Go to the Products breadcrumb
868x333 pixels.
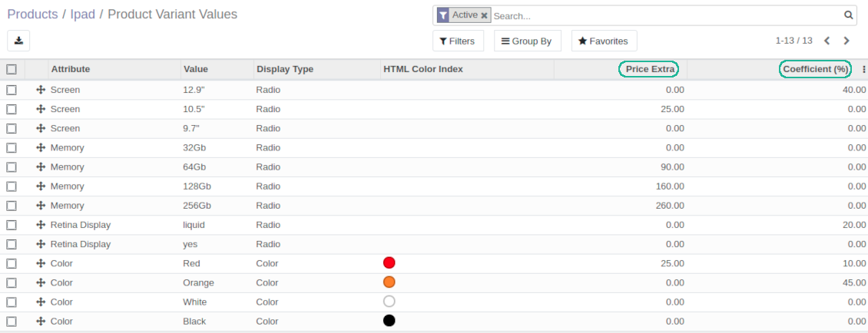(x=33, y=15)
